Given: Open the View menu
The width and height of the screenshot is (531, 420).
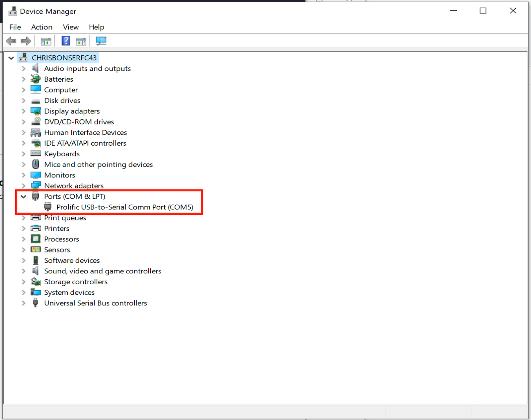Looking at the screenshot, I should [x=70, y=27].
